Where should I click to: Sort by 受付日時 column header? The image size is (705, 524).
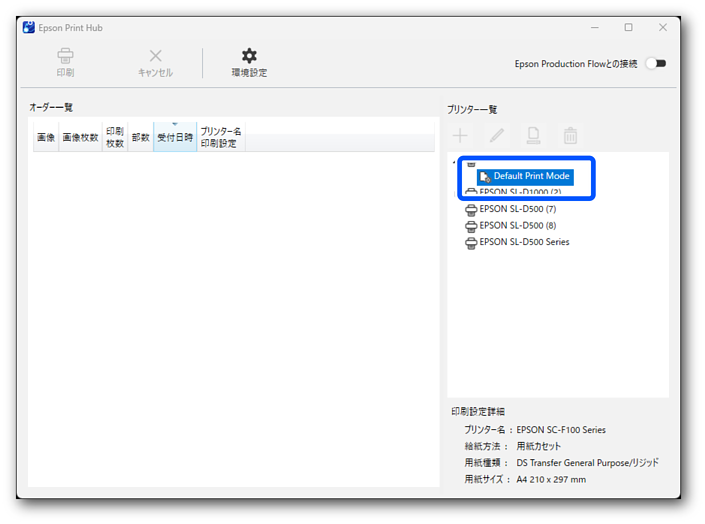click(x=175, y=138)
